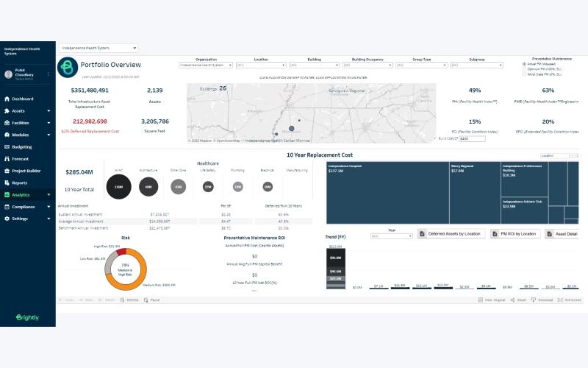Click the Settings gear icon
Image resolution: width=588 pixels, height=368 pixels.
point(7,219)
